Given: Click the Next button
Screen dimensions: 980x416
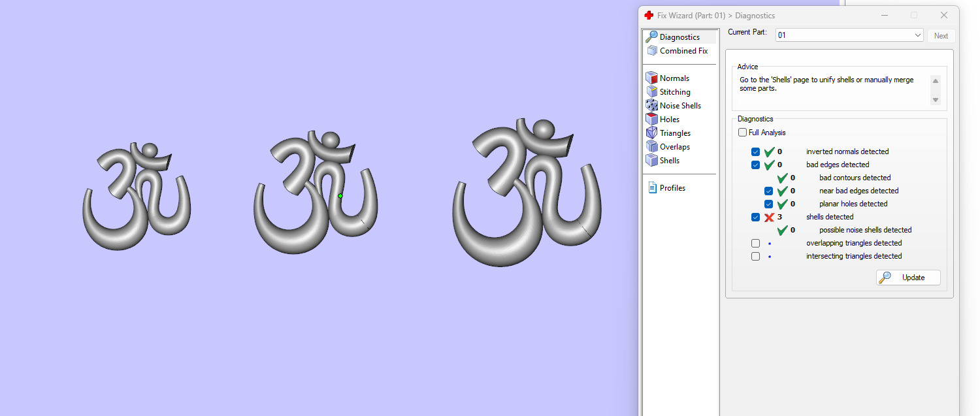Looking at the screenshot, I should pyautogui.click(x=941, y=36).
